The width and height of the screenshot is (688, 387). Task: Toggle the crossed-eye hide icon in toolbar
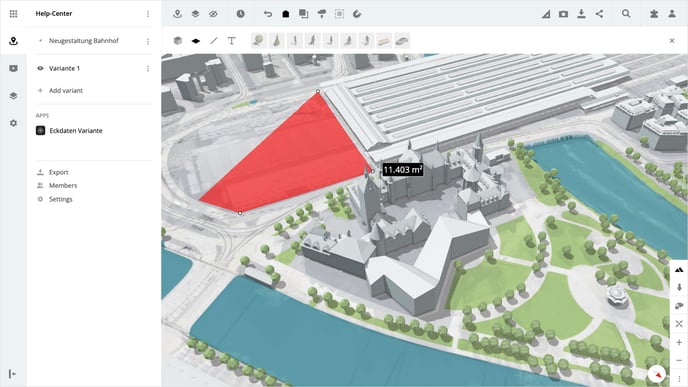[213, 14]
